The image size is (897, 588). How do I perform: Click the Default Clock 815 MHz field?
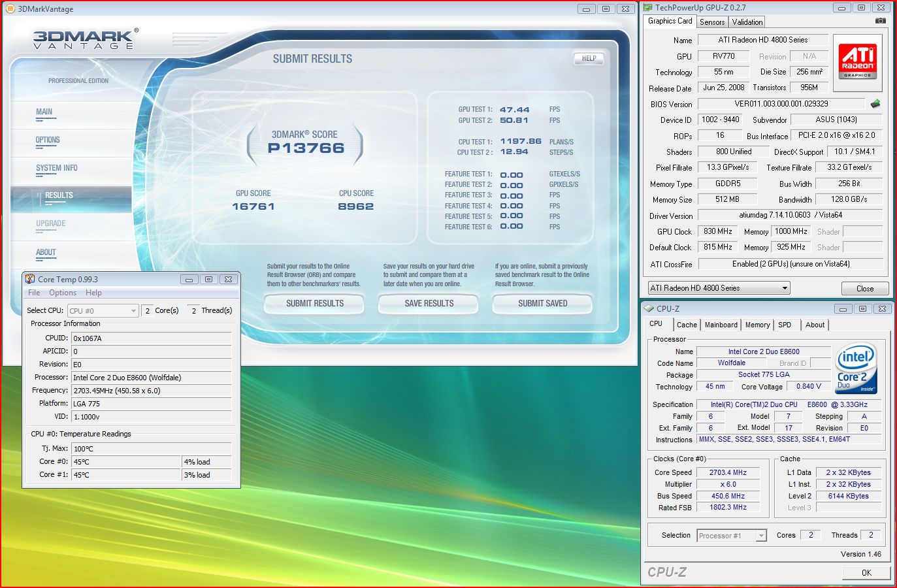(718, 247)
